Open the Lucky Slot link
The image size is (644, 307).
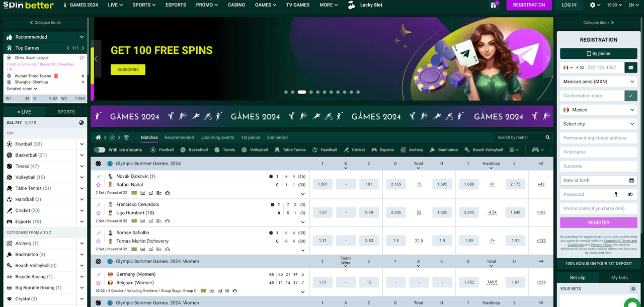pyautogui.click(x=365, y=5)
